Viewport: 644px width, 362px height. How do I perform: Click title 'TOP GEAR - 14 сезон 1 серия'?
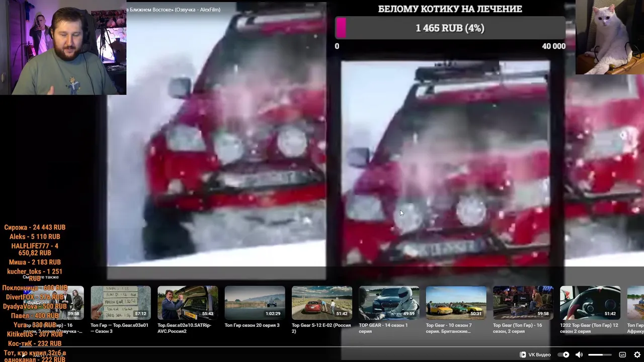[x=383, y=328]
